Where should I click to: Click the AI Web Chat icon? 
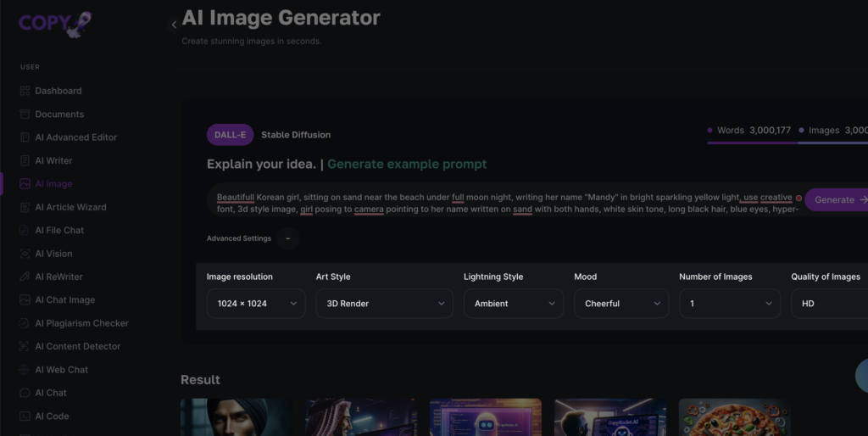tap(25, 370)
